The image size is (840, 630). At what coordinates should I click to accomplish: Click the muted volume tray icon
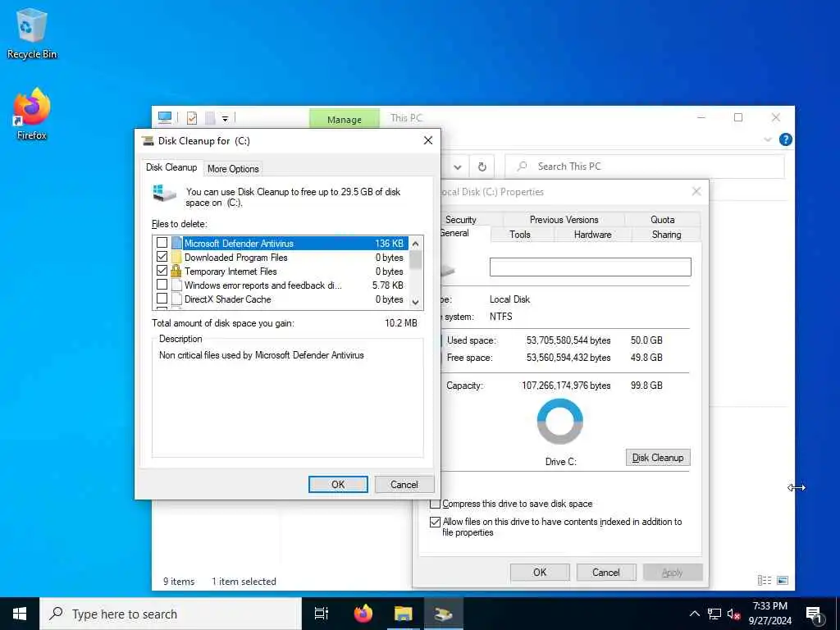point(734,614)
